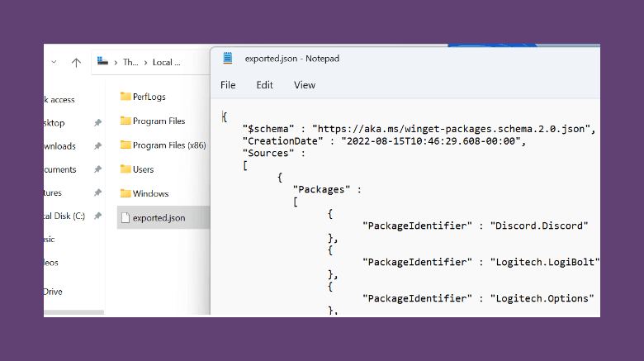Expand chevron before 'Th...' breadcrumb

pos(116,63)
